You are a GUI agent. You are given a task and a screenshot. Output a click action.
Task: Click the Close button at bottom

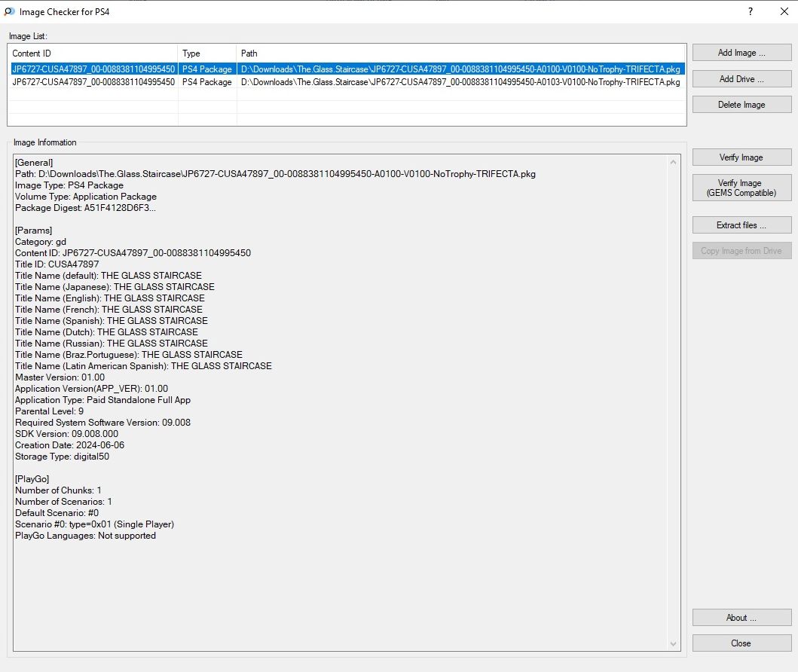pos(741,643)
